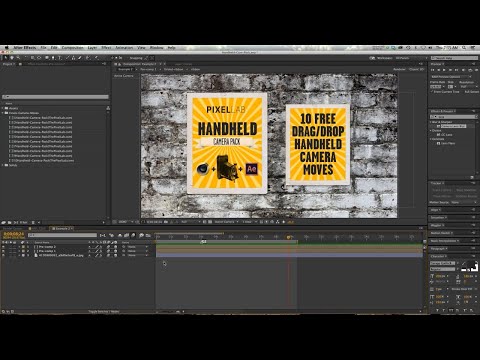Viewport: 480px width, 360px height.
Task: Select the Hand tool
Action: (x=12, y=58)
